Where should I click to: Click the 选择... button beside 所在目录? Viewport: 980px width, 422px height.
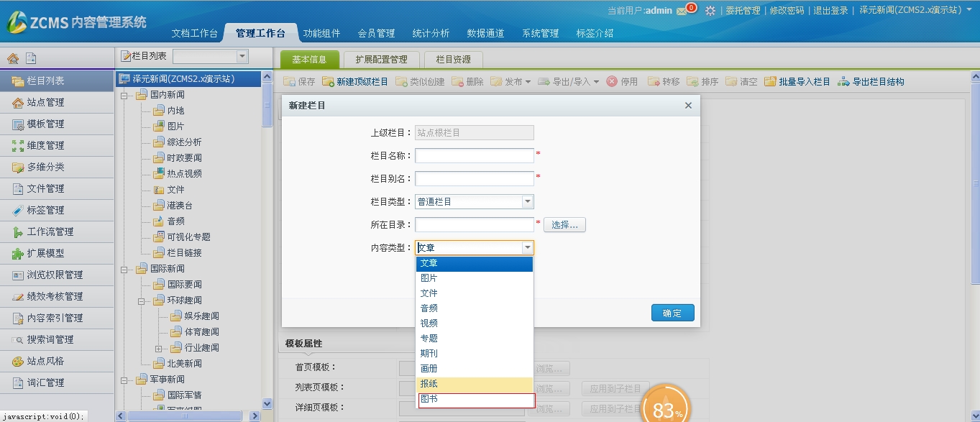[564, 225]
